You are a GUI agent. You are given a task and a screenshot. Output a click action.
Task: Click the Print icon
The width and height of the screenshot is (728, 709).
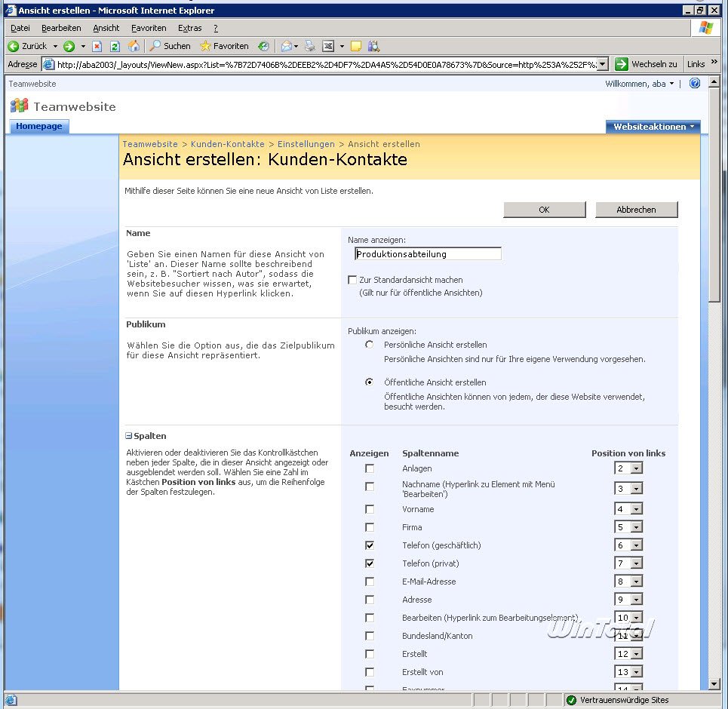coord(309,46)
